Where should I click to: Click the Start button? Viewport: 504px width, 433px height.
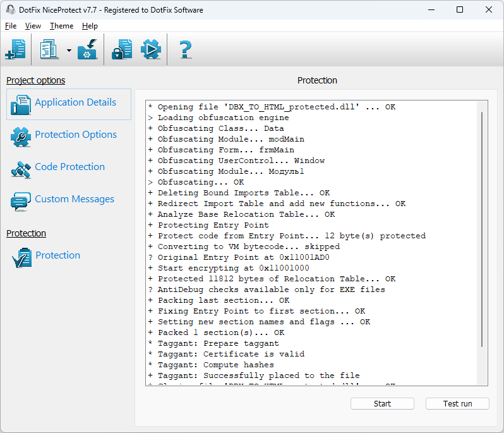[382, 404]
